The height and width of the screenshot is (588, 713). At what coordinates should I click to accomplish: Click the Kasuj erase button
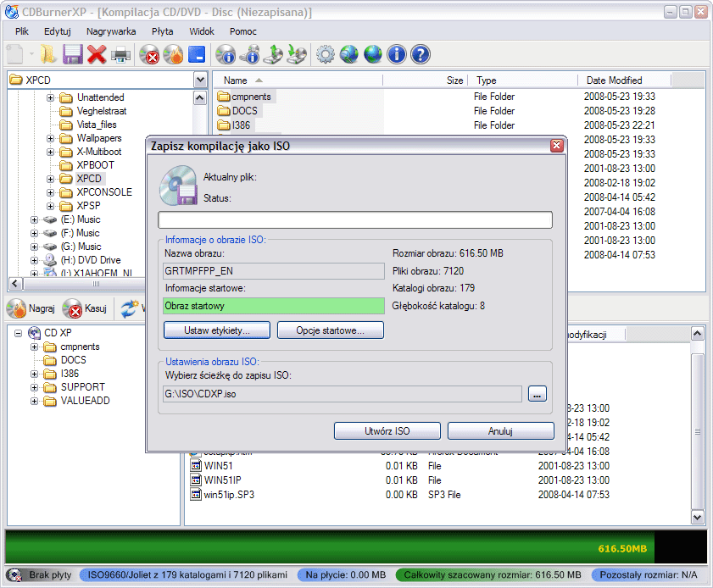[85, 308]
